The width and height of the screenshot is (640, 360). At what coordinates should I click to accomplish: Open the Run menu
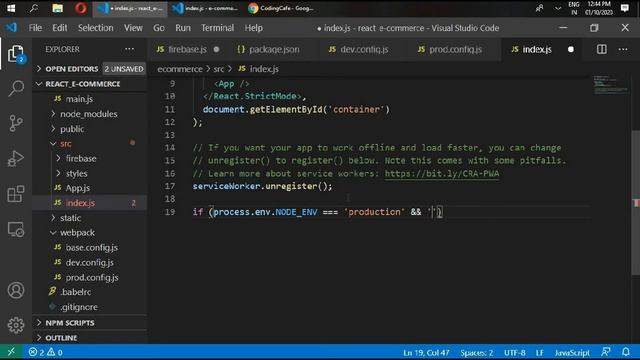(x=183, y=28)
